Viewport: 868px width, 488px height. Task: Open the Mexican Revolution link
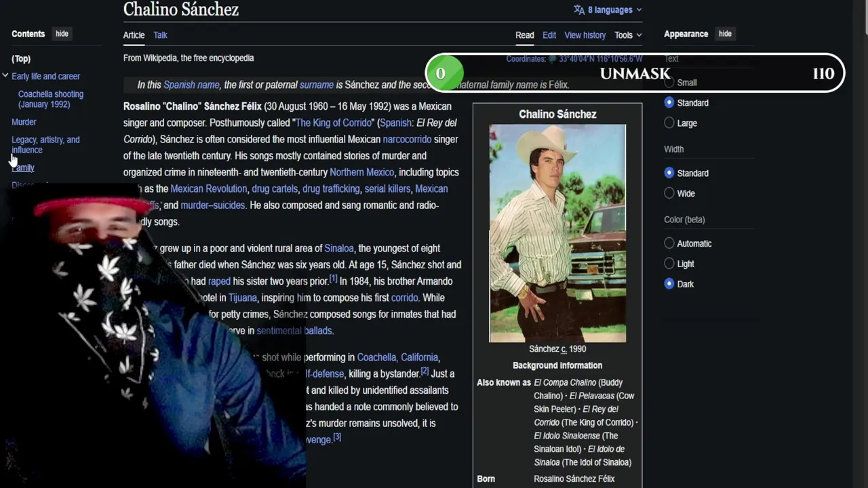pos(209,188)
